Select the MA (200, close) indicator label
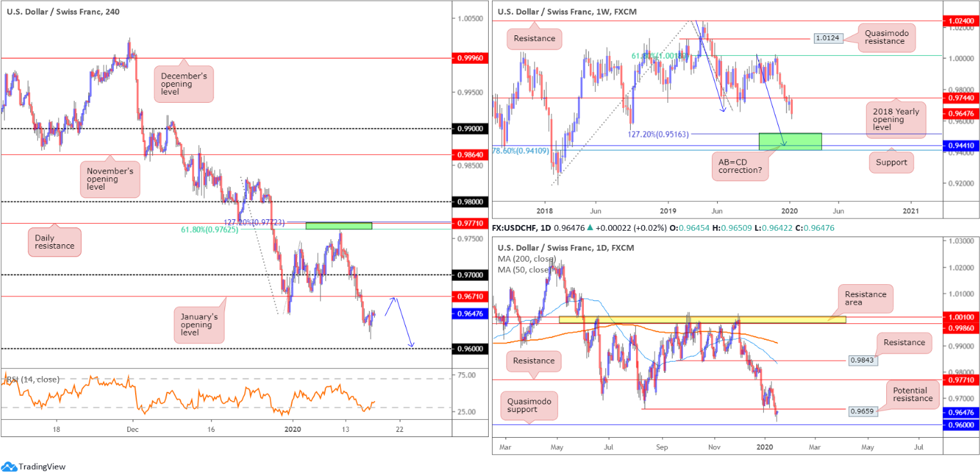This screenshot has height=475, width=980. pyautogui.click(x=527, y=258)
